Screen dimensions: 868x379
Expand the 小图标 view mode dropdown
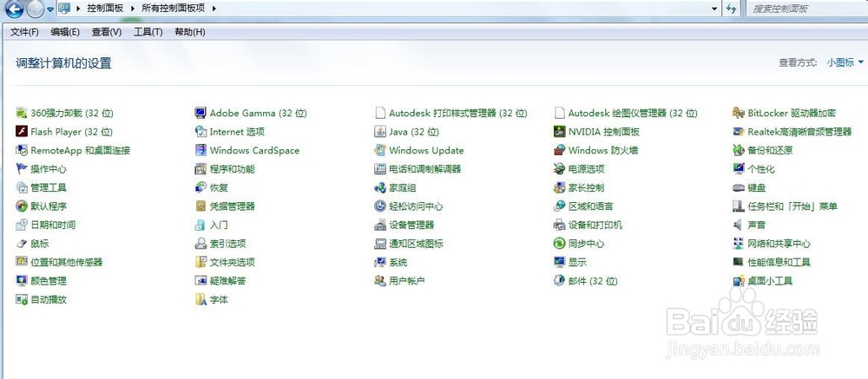pyautogui.click(x=845, y=62)
